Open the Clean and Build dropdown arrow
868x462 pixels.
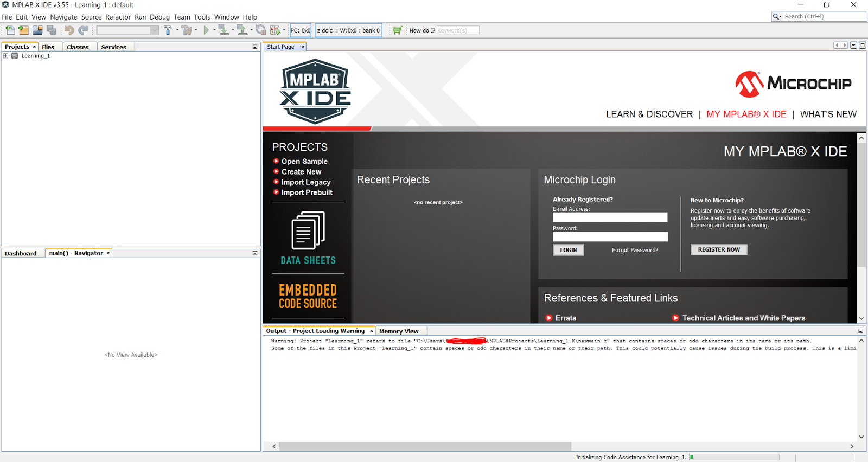tap(196, 30)
